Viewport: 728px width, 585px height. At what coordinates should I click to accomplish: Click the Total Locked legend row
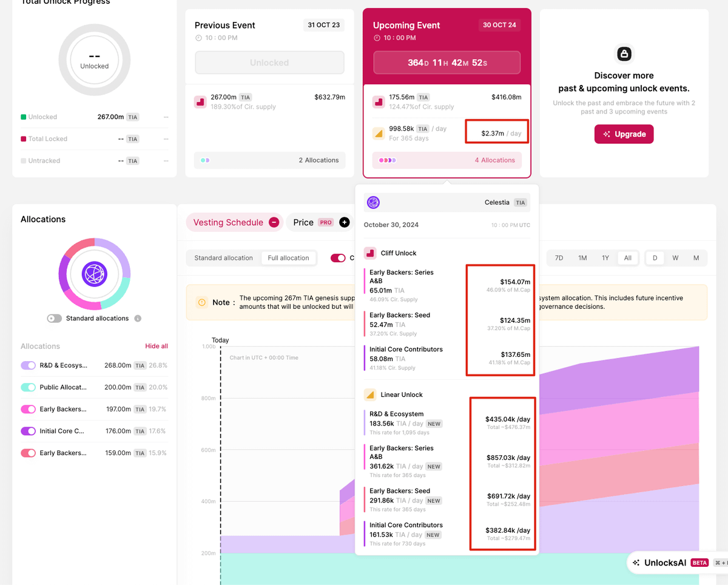(x=95, y=139)
